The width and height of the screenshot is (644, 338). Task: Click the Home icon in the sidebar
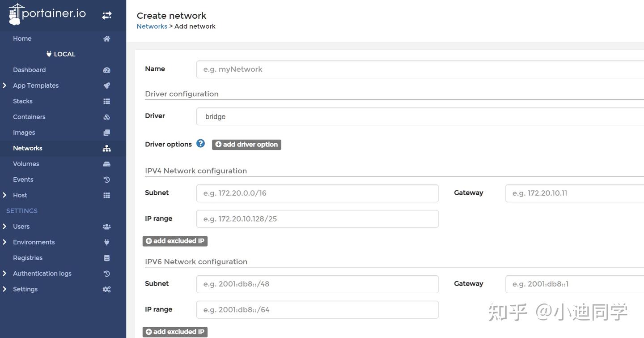[106, 38]
